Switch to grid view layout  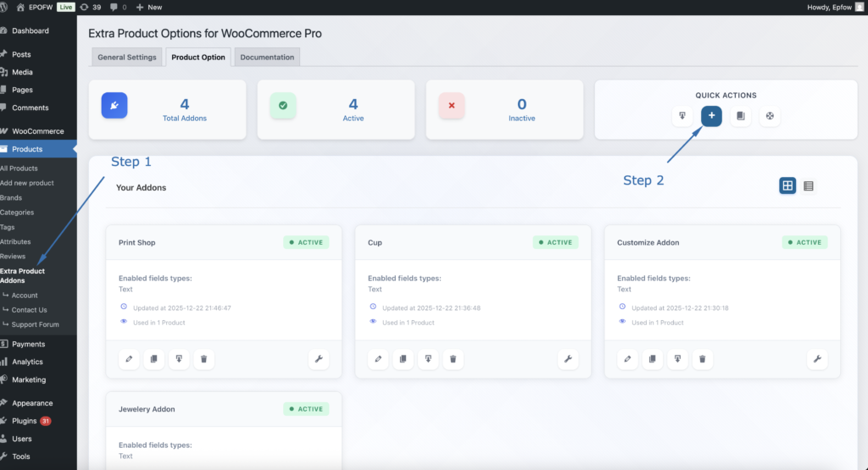click(787, 185)
